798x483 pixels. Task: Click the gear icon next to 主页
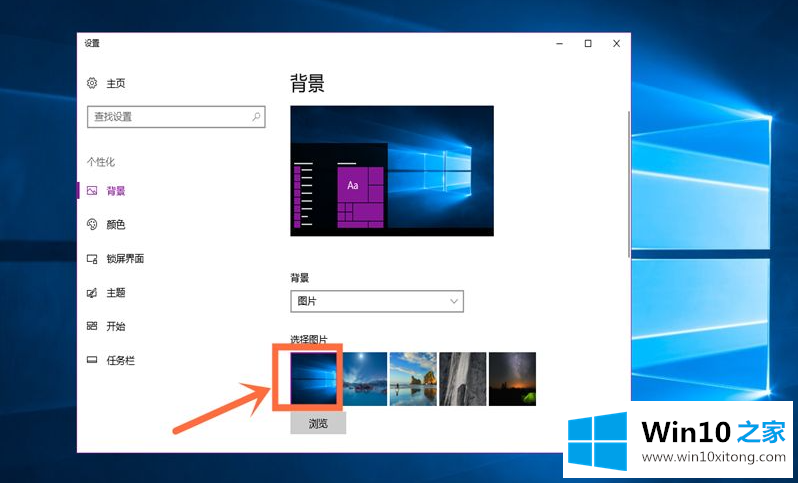coord(92,83)
